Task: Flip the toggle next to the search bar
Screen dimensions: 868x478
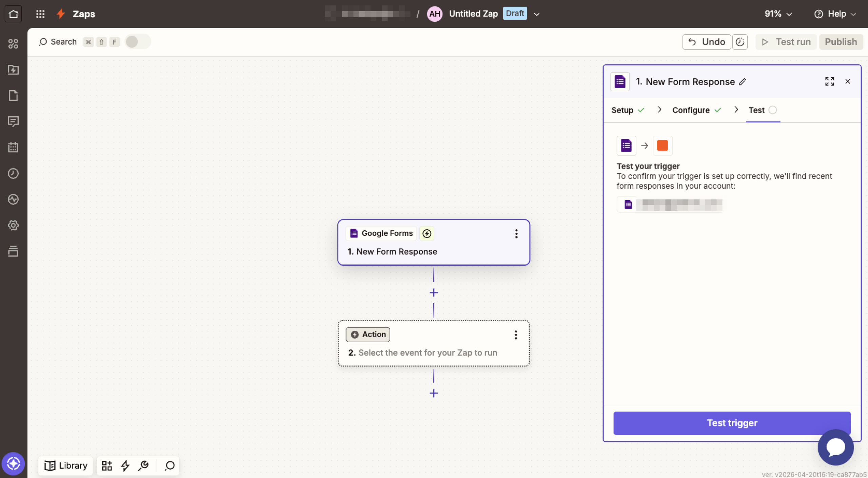Action: 137,41
